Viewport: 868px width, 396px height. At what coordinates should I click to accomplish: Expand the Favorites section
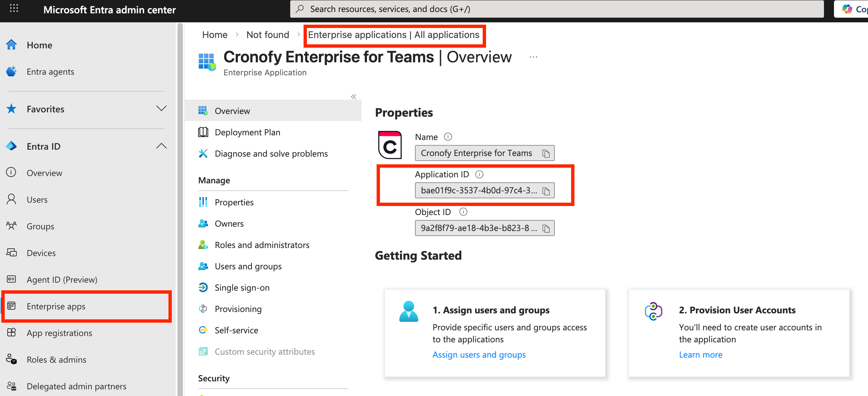click(x=161, y=108)
